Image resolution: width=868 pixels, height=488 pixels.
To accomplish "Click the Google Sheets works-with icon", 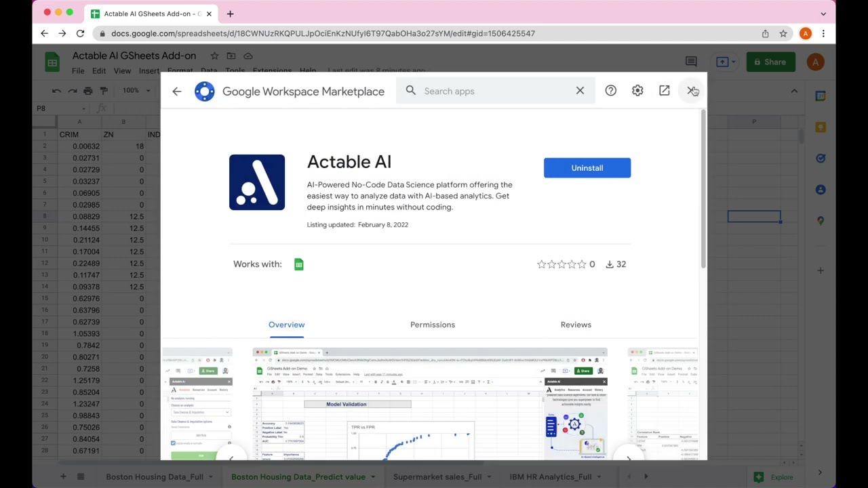I will tap(299, 264).
